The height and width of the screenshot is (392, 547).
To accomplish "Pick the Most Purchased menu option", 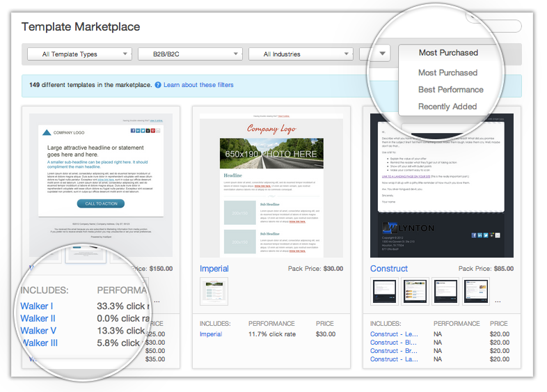I will (x=447, y=72).
